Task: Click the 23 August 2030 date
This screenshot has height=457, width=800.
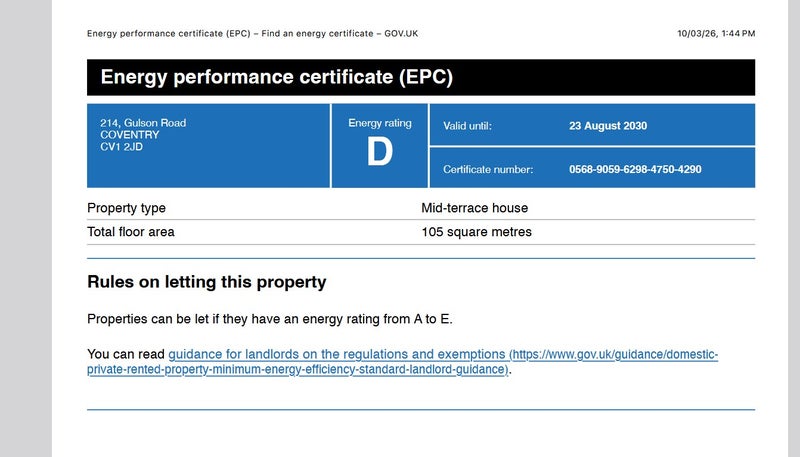Action: 608,126
